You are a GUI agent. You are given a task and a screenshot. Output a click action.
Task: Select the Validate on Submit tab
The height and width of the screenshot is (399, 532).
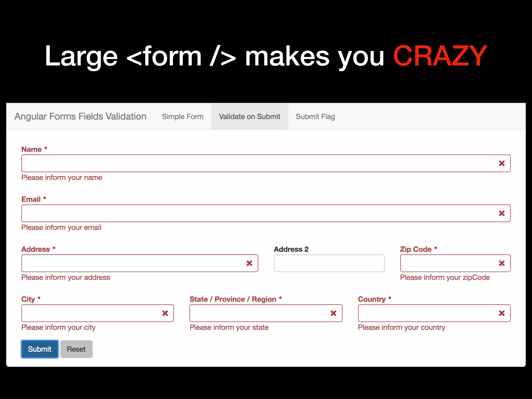tap(249, 117)
